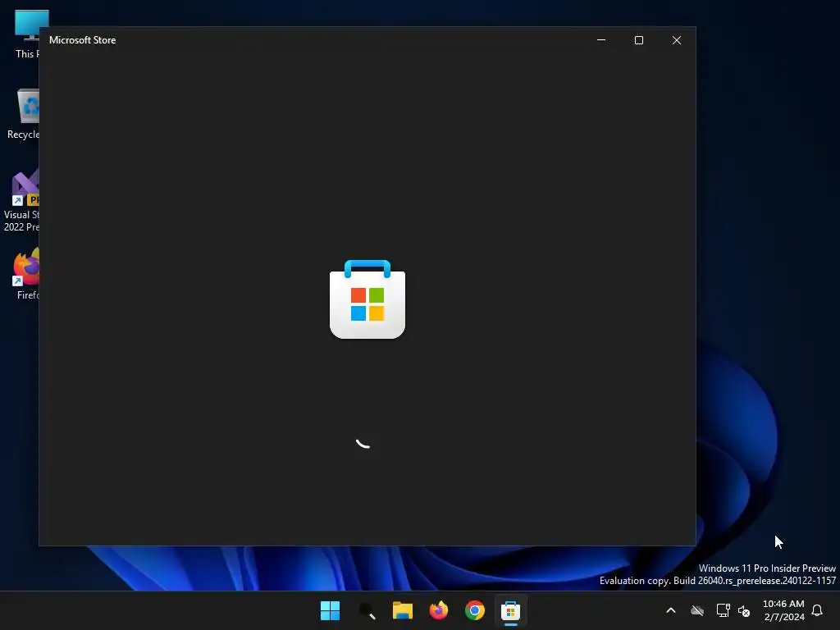Open the notification bell
This screenshot has width=840, height=630.
817,610
